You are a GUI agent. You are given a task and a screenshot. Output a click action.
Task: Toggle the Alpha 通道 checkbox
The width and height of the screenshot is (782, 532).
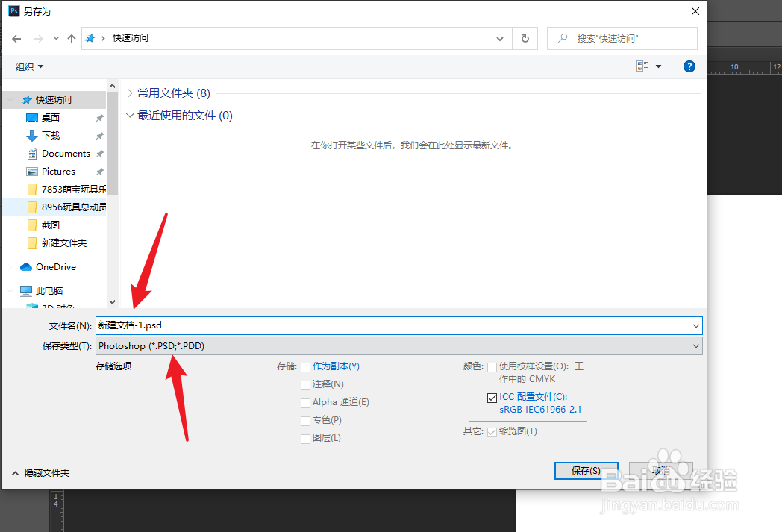[306, 404]
